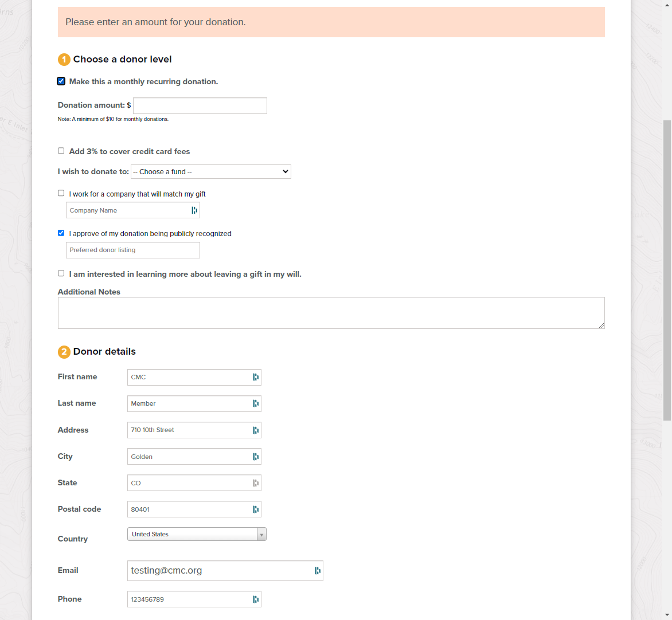The width and height of the screenshot is (672, 620).
Task: Click the "Make this a monthly recurring donation." label
Action: pos(143,81)
